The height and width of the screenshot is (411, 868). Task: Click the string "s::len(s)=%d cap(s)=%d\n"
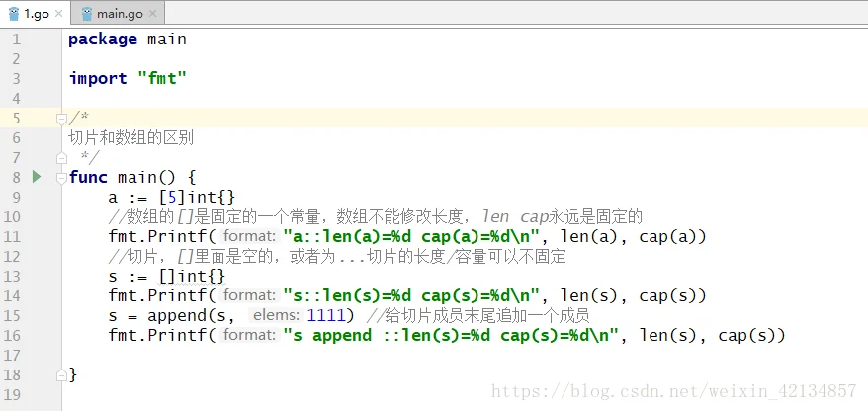[x=411, y=296]
